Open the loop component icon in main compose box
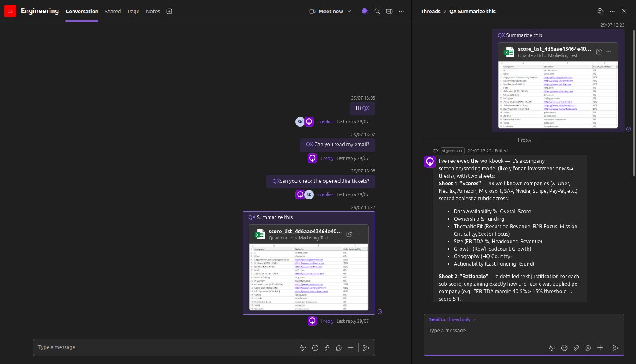This screenshot has height=364, width=636. click(339, 348)
